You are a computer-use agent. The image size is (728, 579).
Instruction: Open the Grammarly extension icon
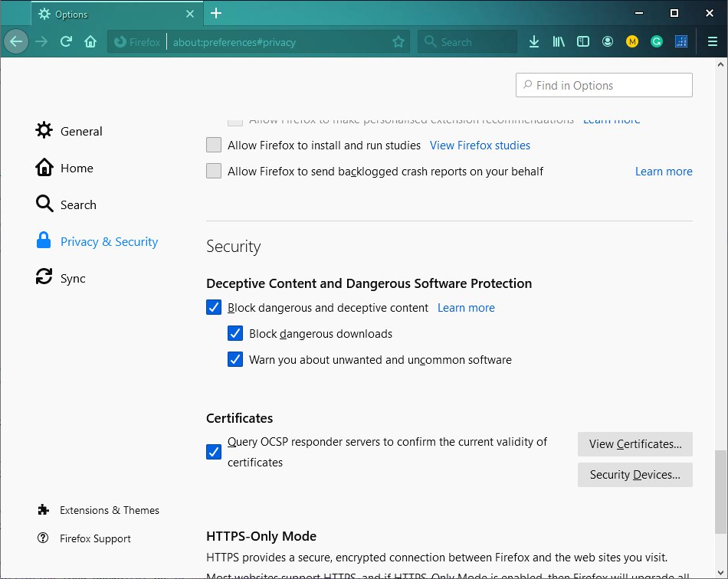tap(657, 42)
